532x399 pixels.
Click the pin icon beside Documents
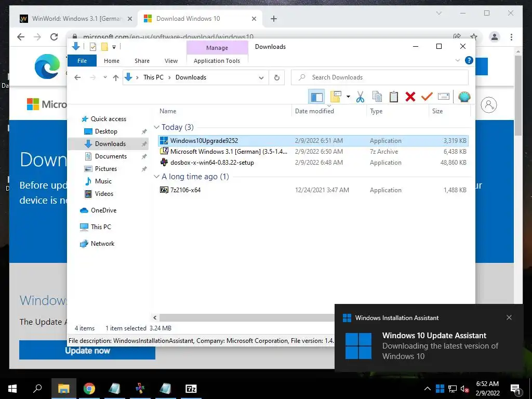pyautogui.click(x=144, y=156)
